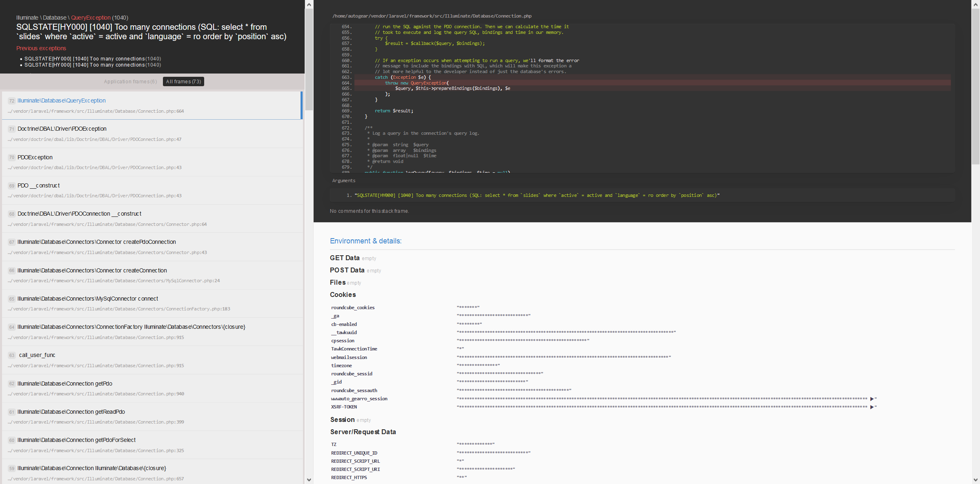Click the main SQLSTATE error message title
The width and height of the screenshot is (980, 484).
click(x=151, y=32)
